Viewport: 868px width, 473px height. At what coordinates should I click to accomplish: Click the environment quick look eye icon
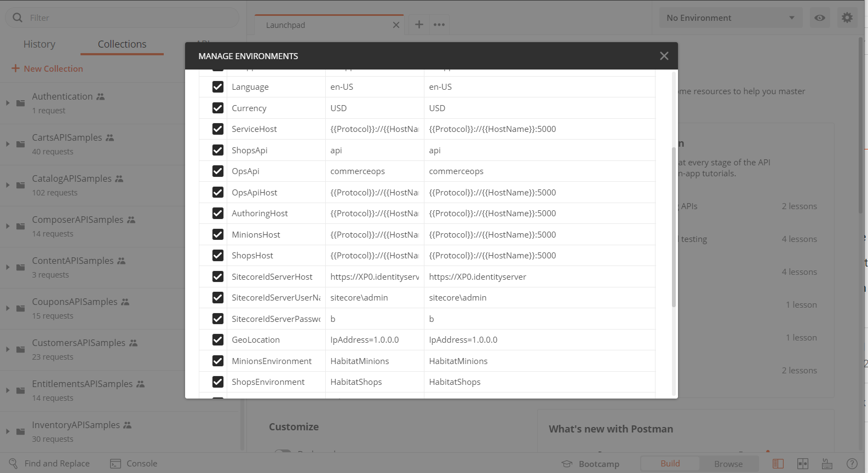point(820,18)
